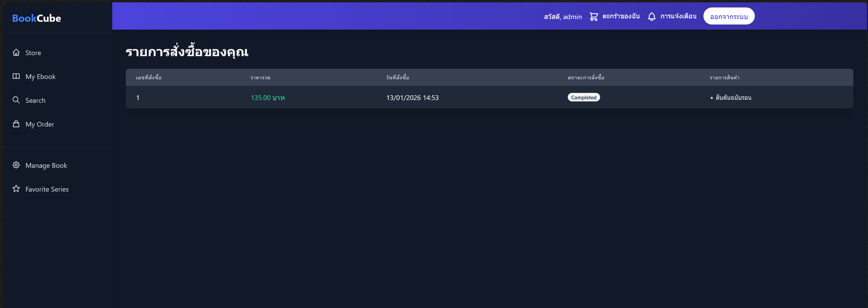
Task: Select order row number 1
Action: pyautogui.click(x=138, y=98)
